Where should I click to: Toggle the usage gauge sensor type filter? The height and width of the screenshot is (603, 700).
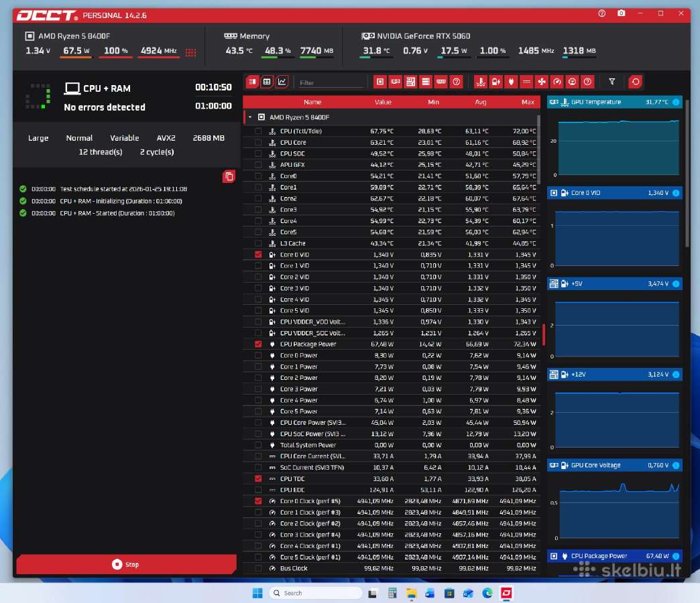[x=573, y=82]
